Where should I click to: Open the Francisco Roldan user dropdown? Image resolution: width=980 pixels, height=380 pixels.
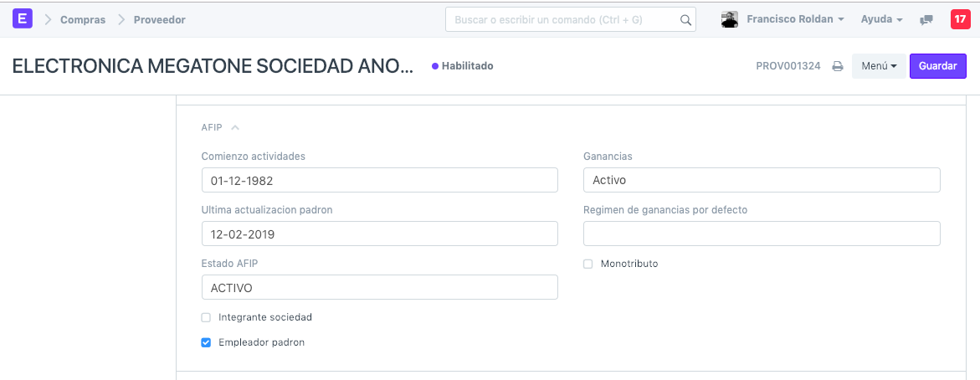click(796, 19)
